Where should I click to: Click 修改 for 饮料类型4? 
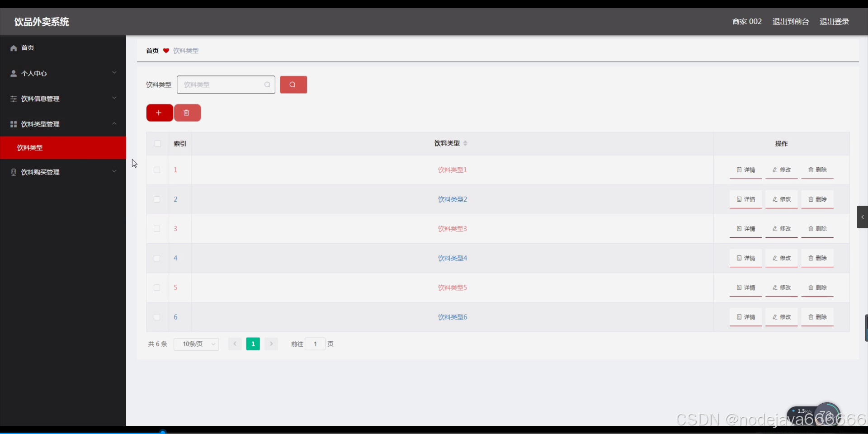[781, 258]
